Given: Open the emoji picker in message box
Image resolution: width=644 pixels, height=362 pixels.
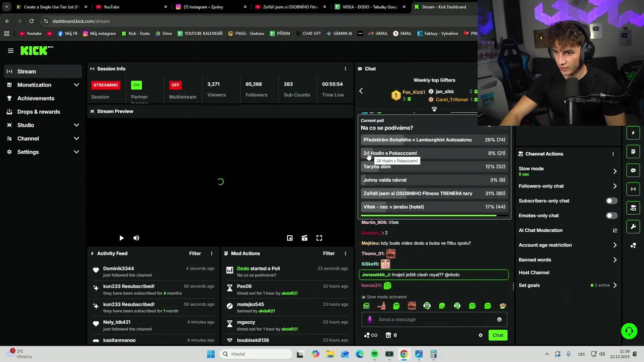Looking at the screenshot, I should pos(499,320).
